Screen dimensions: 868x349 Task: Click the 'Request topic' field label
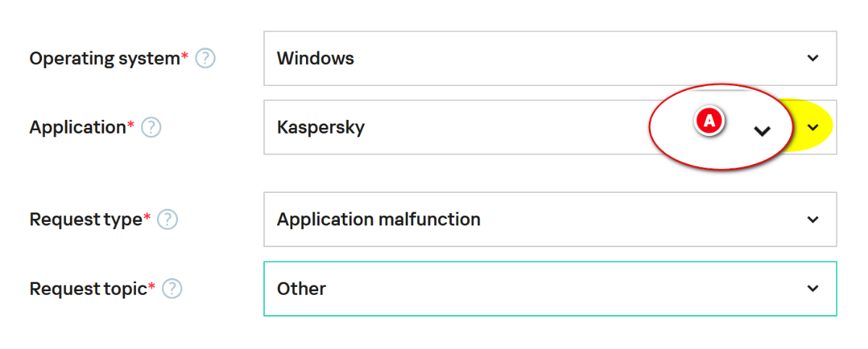(88, 289)
